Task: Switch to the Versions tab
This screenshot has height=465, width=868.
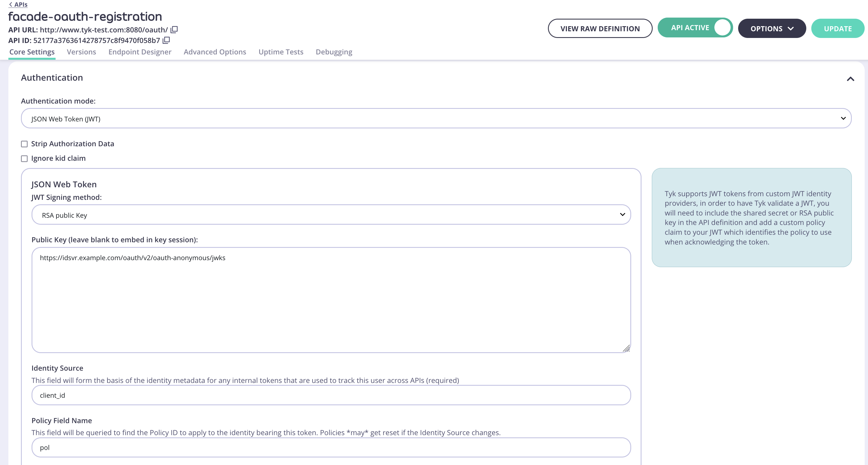Action: 81,52
